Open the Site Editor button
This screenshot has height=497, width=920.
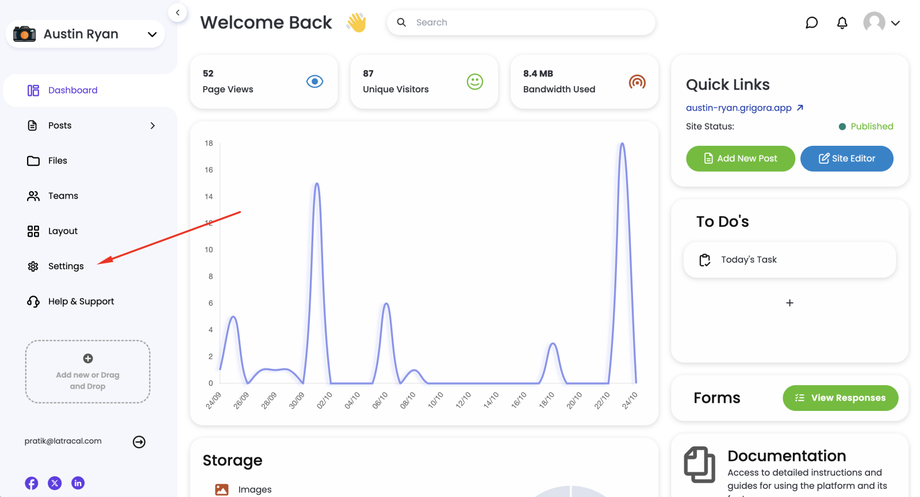(847, 158)
